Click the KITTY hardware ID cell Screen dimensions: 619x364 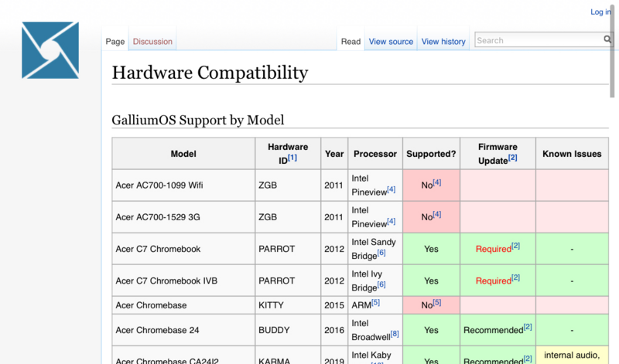(288, 305)
